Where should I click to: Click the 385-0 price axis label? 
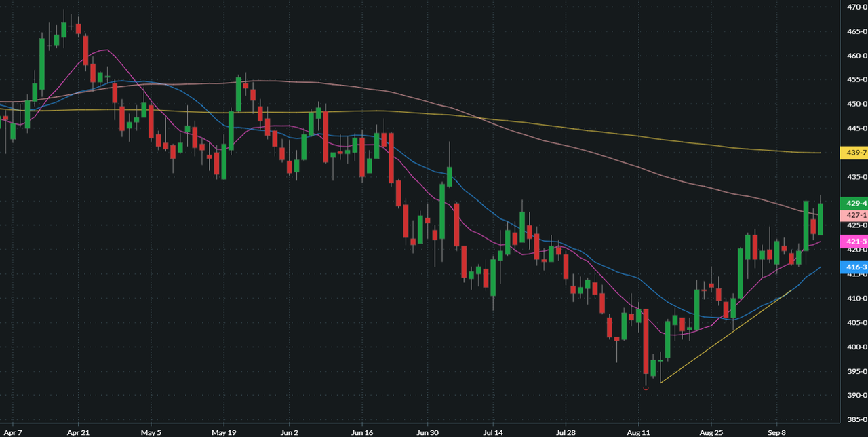point(857,419)
